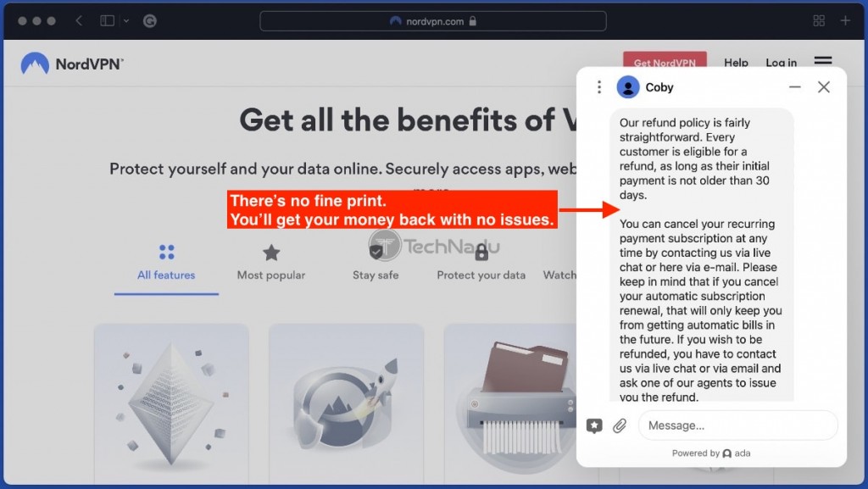Open the tab overview grid icon
The width and height of the screenshot is (868, 489).
click(x=819, y=20)
